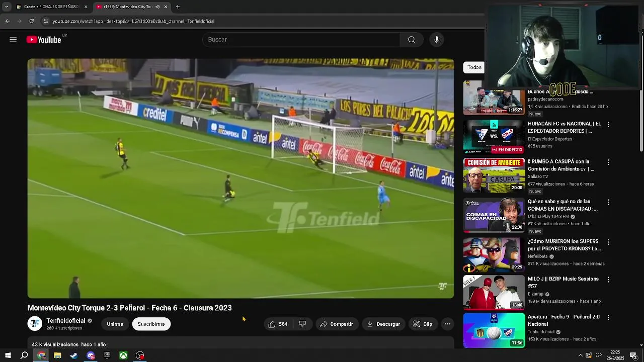Start voice search with the microphone icon

437,40
